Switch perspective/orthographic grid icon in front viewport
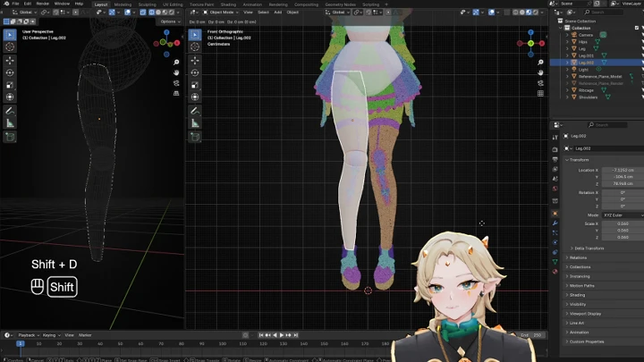The image size is (644, 362). pos(540,94)
